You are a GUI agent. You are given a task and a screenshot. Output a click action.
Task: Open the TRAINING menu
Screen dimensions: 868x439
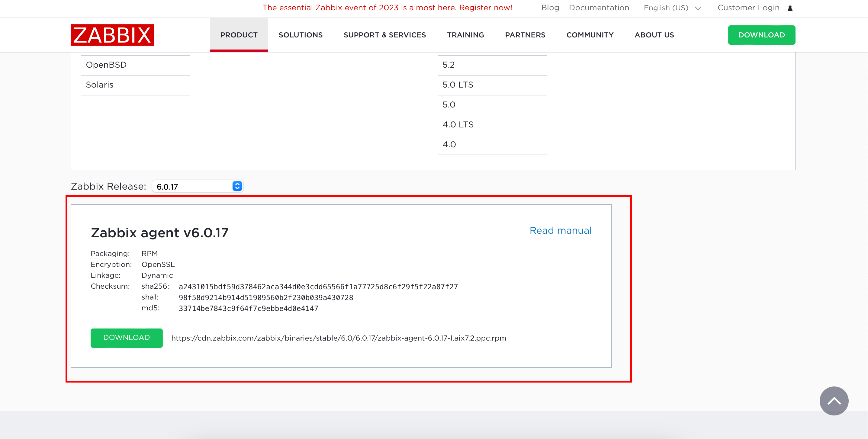point(465,35)
